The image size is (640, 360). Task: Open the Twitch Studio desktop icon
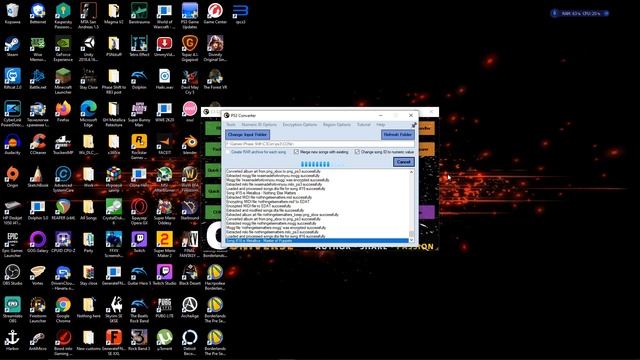click(x=164, y=275)
